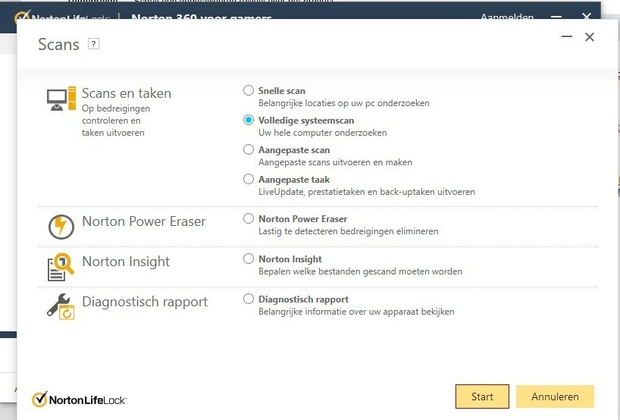Image resolution: width=620 pixels, height=420 pixels.
Task: Click the Norton Insight magnifier icon
Action: (61, 267)
